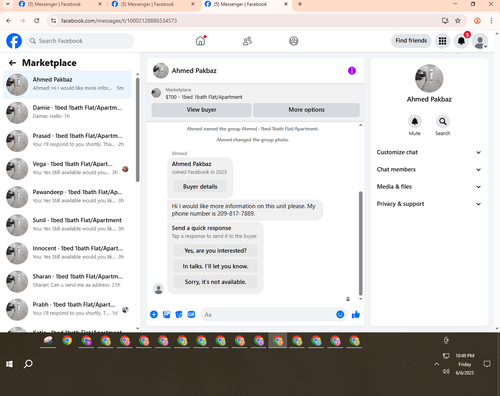Send a thumbs up like

[x=356, y=314]
